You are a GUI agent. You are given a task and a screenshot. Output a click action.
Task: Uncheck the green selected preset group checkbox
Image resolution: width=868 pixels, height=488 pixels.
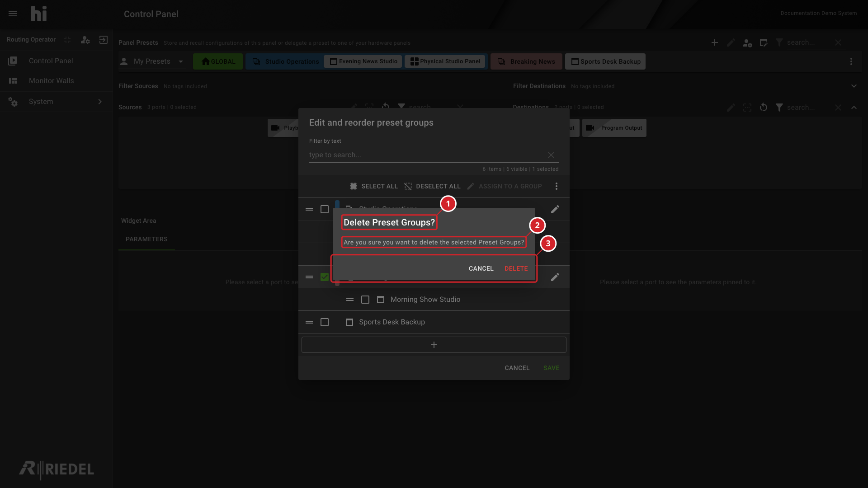325,277
